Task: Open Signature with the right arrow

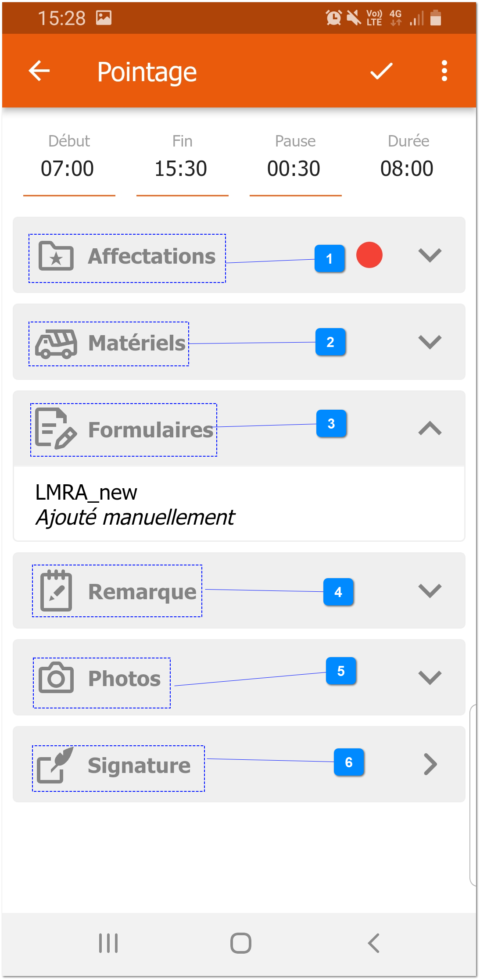Action: tap(430, 764)
